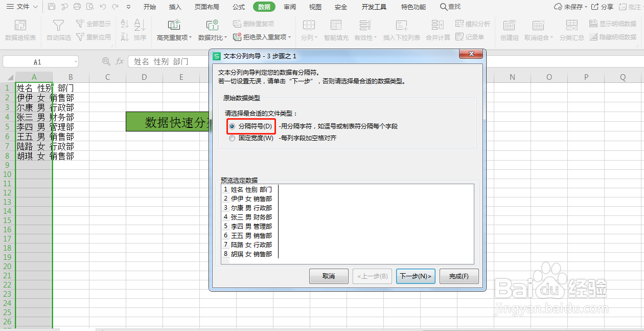Click 显示明细数据 show detail
This screenshot has height=331, width=644.
(613, 24)
